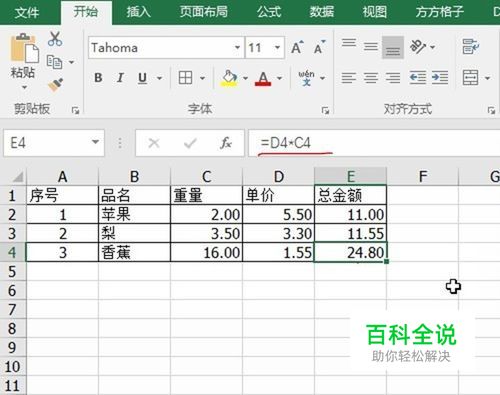Open the Paste options arrow below 粘贴
Viewport: 500px width, 395px height.
coord(24,88)
